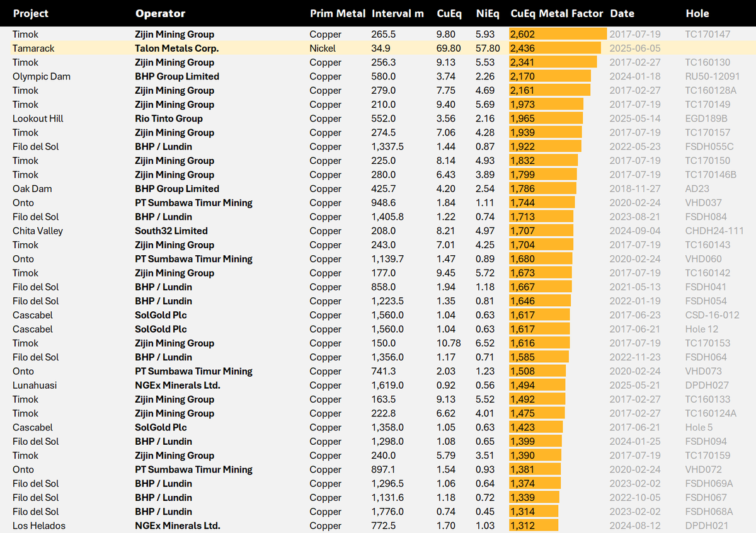756x533 pixels.
Task: Click hole ID TC160130
Action: [708, 62]
